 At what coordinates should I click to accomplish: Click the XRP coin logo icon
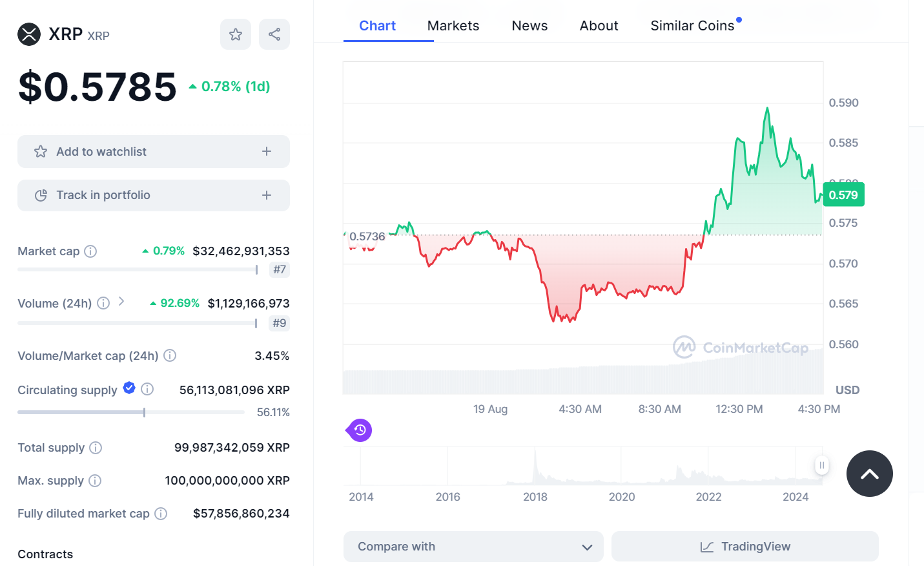(29, 34)
